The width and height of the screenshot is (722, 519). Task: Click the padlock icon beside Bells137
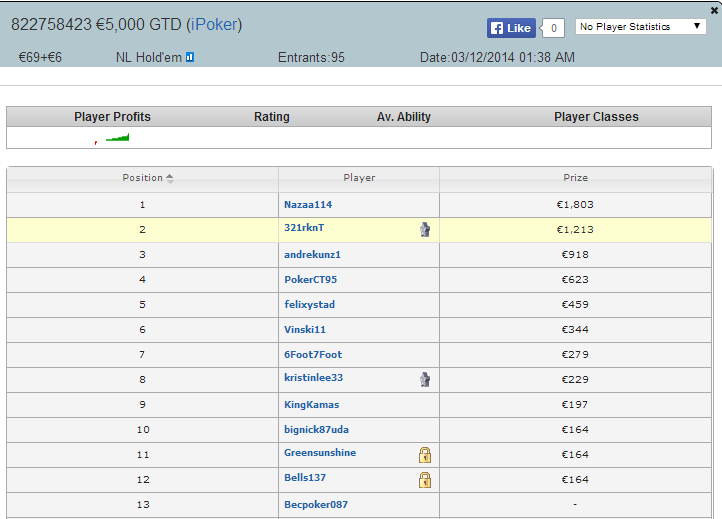coord(425,480)
